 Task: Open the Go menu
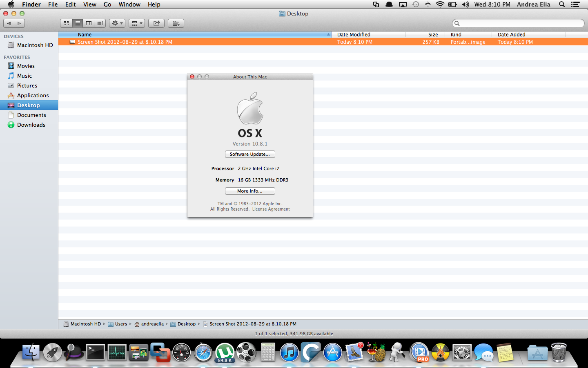tap(107, 4)
